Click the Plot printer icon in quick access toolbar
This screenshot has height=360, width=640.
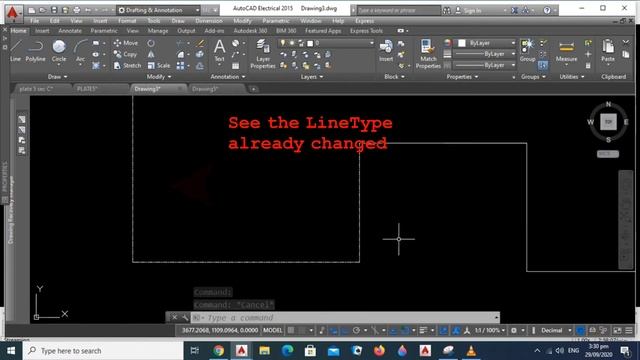click(77, 10)
